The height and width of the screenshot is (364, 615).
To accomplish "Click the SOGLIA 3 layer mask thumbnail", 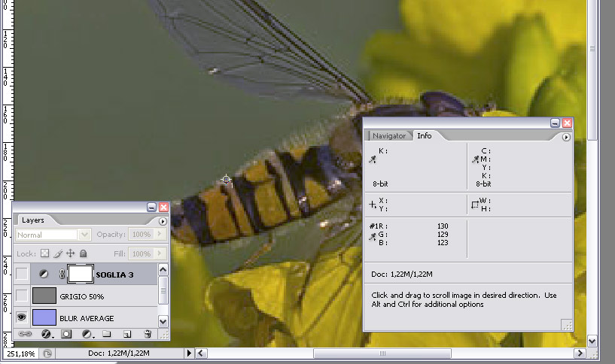I will coord(81,274).
